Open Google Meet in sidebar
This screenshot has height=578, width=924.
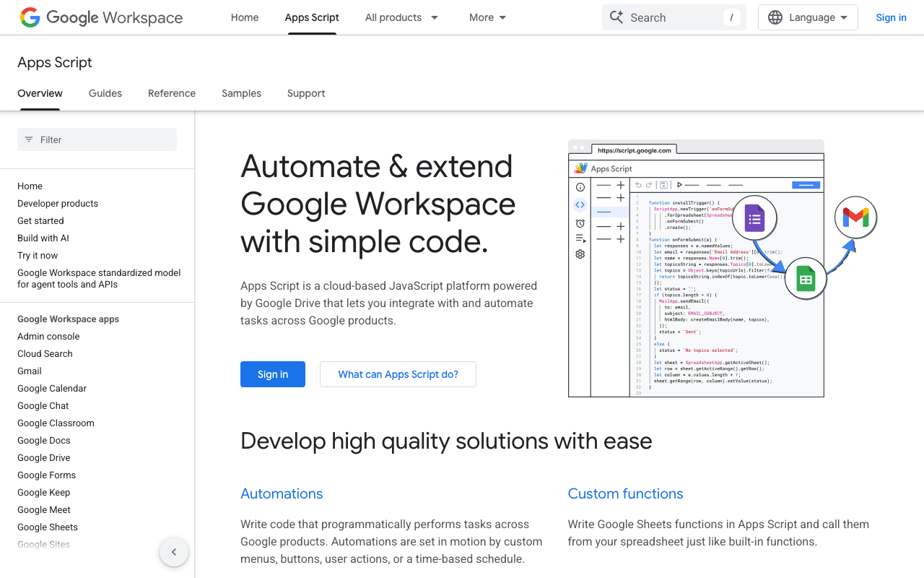click(44, 510)
